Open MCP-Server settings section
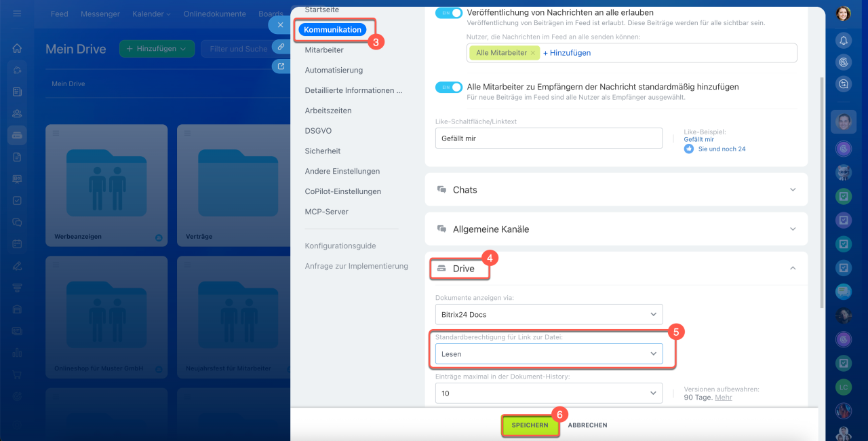Screen dimensions: 868x441 tap(327, 212)
